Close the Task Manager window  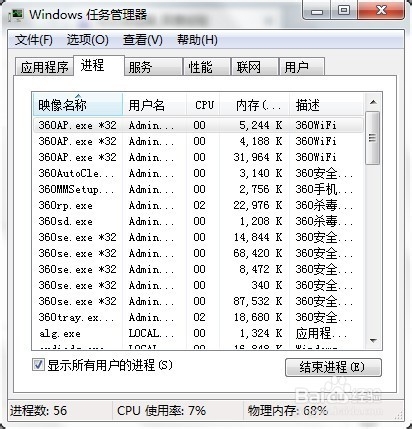coord(381,10)
